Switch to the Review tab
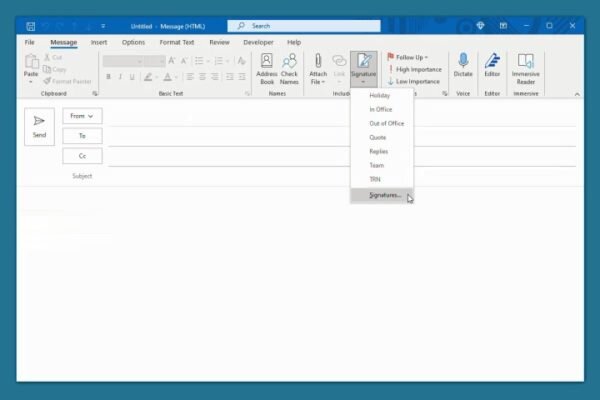The width and height of the screenshot is (600, 400). [x=219, y=42]
